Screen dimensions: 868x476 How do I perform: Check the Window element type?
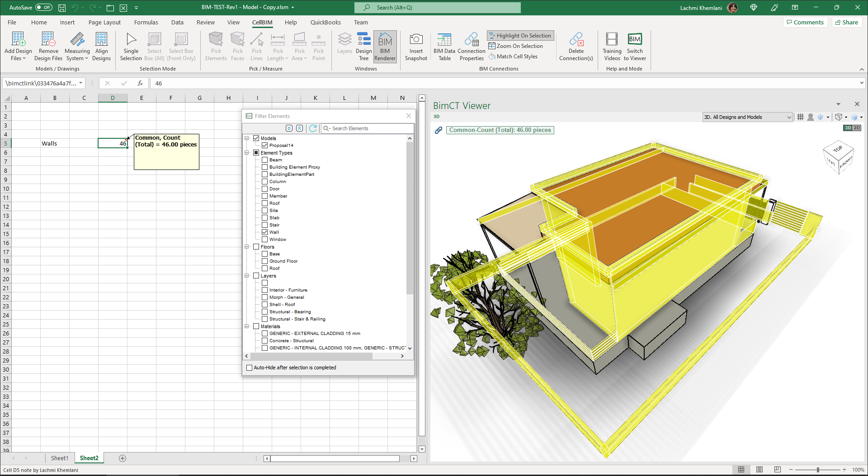point(265,240)
